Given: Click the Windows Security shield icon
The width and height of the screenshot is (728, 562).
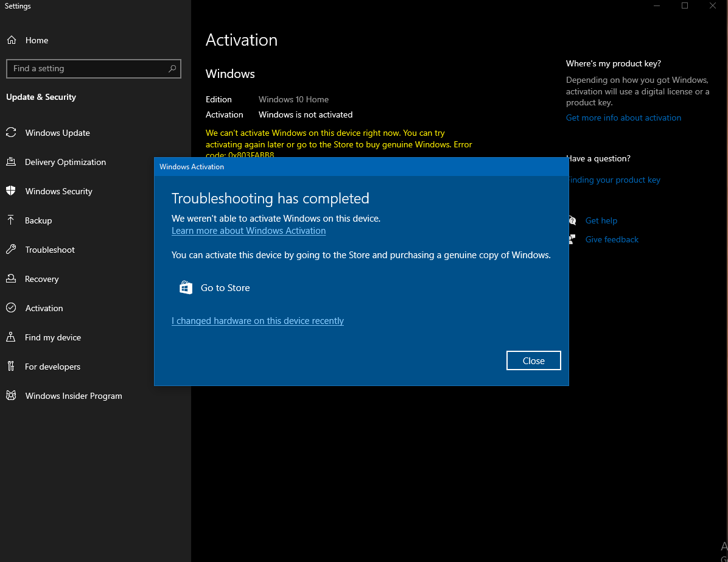Looking at the screenshot, I should click(11, 191).
